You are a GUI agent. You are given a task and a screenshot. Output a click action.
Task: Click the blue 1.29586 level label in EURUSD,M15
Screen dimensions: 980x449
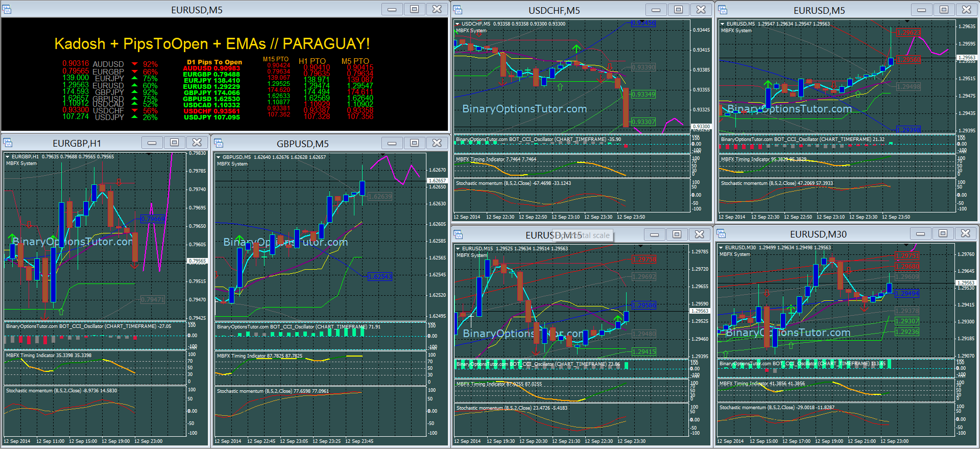coord(644,305)
